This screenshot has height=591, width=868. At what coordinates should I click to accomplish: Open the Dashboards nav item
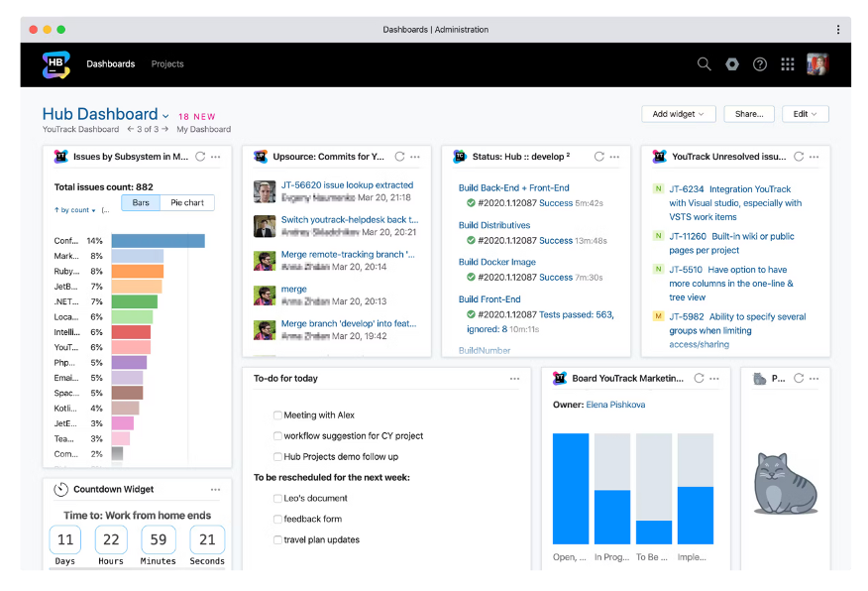pyautogui.click(x=111, y=64)
